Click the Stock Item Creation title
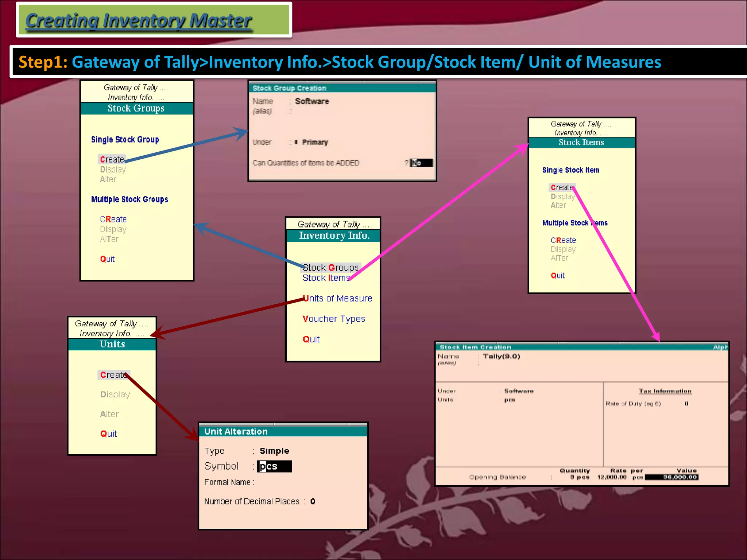Image resolution: width=747 pixels, height=560 pixels. pos(475,347)
